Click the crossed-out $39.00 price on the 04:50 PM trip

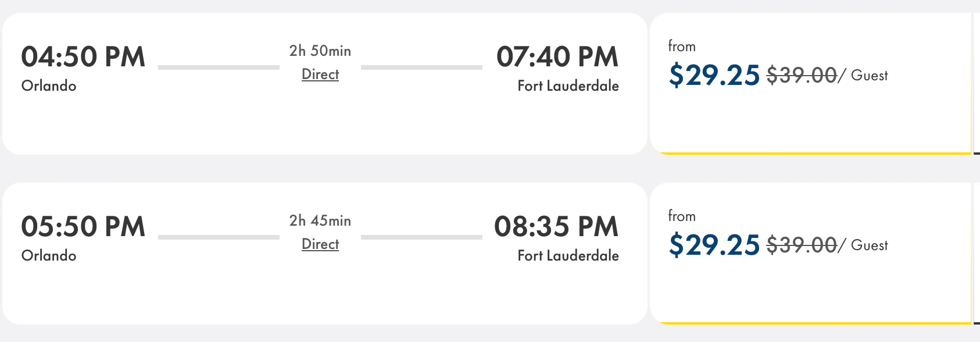point(802,76)
